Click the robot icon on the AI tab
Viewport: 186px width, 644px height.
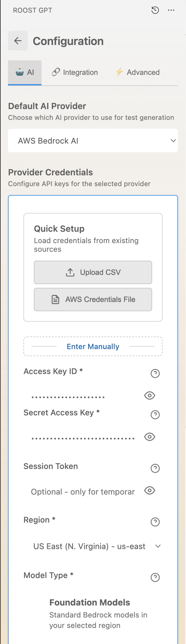tap(20, 72)
